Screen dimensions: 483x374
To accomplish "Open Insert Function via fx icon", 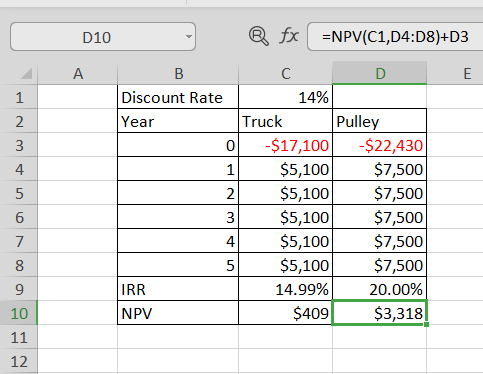I will [x=289, y=36].
